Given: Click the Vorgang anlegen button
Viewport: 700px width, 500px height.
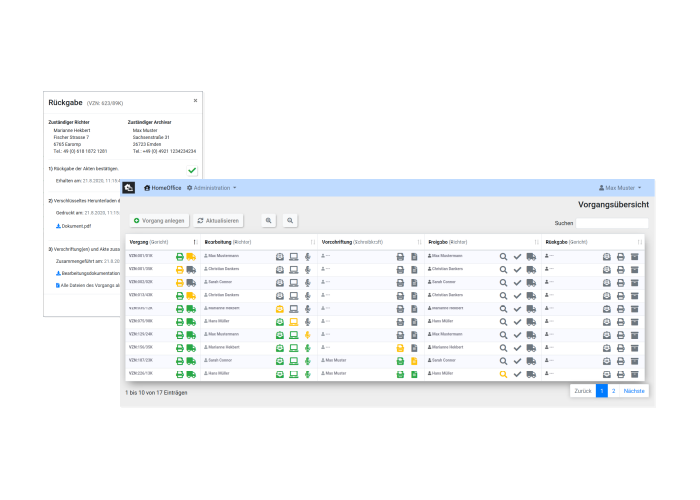Looking at the screenshot, I should pos(159,220).
